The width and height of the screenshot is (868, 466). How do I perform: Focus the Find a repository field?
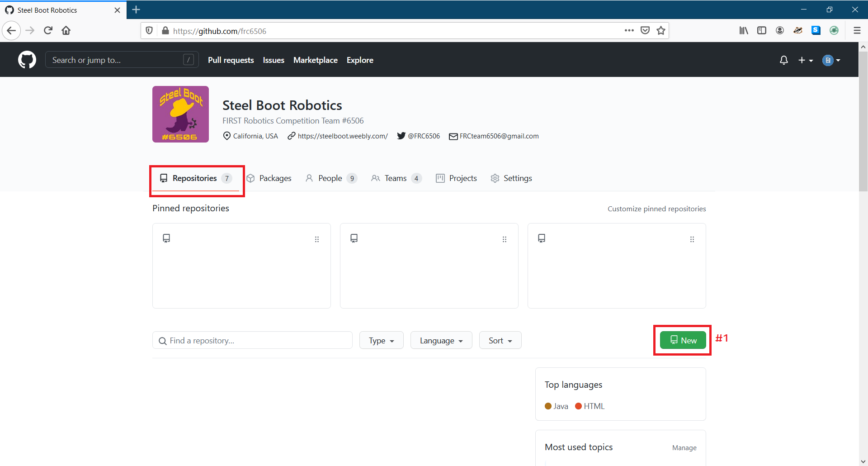(252, 340)
